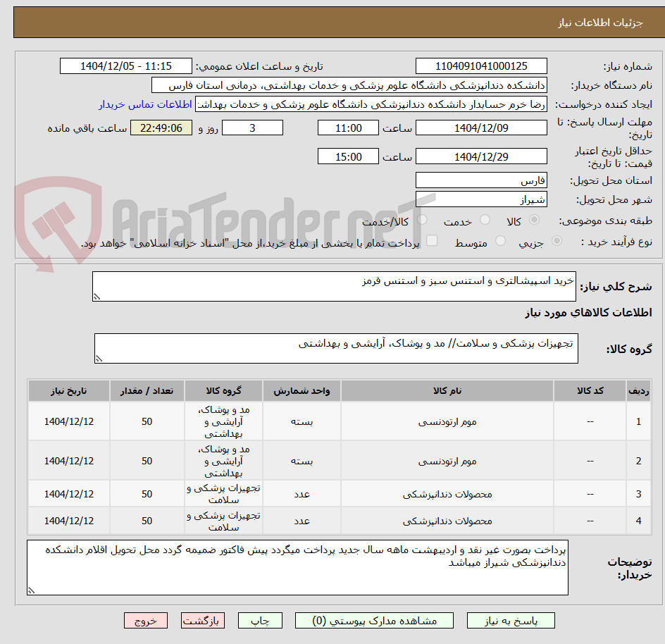
Task: Click the delivery province field فارس
Action: (x=481, y=180)
